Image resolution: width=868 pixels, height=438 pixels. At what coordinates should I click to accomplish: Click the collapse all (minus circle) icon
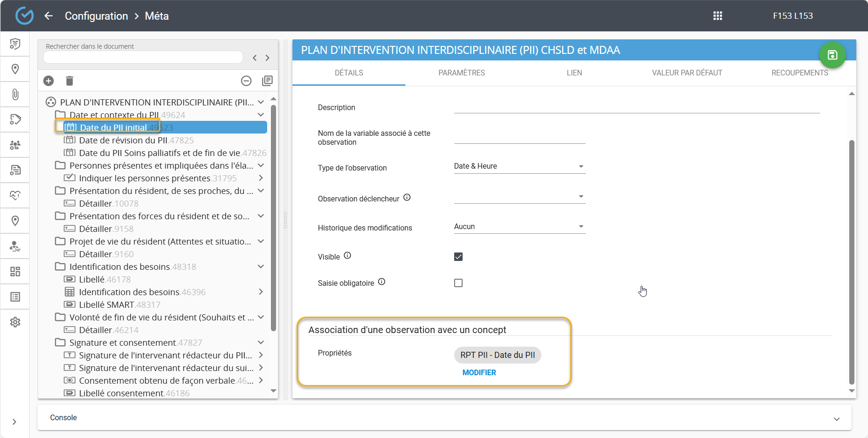point(246,81)
